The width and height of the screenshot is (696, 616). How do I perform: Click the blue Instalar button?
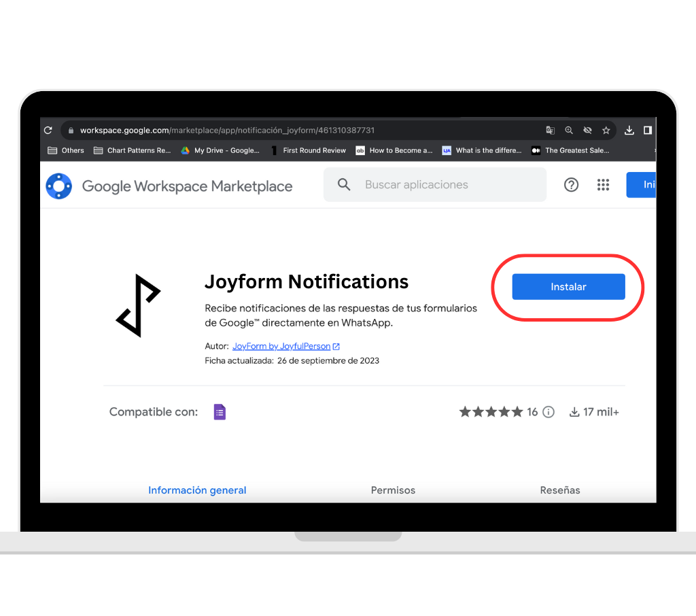point(569,286)
